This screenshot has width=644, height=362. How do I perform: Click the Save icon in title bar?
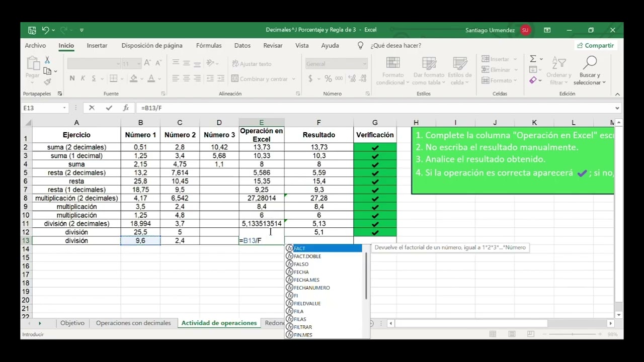(x=32, y=30)
